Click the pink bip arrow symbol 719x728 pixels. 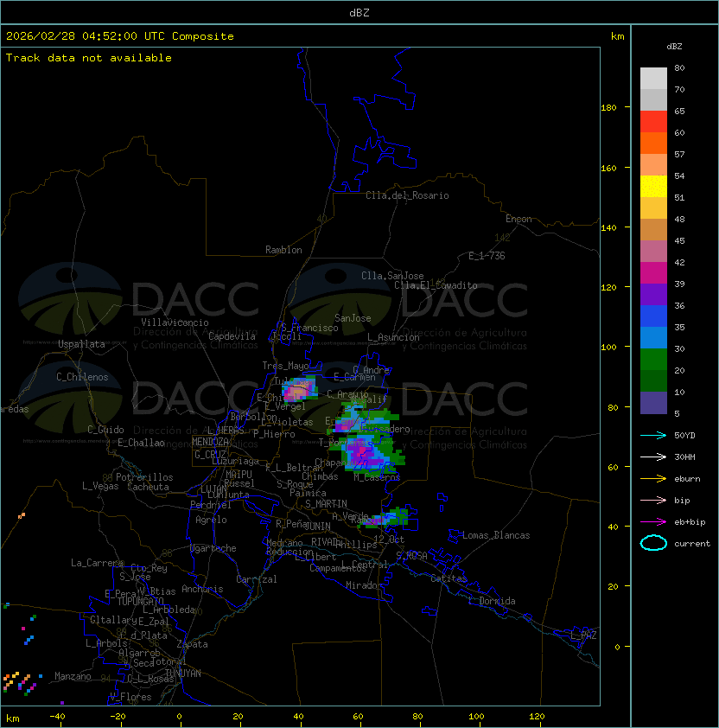point(653,501)
